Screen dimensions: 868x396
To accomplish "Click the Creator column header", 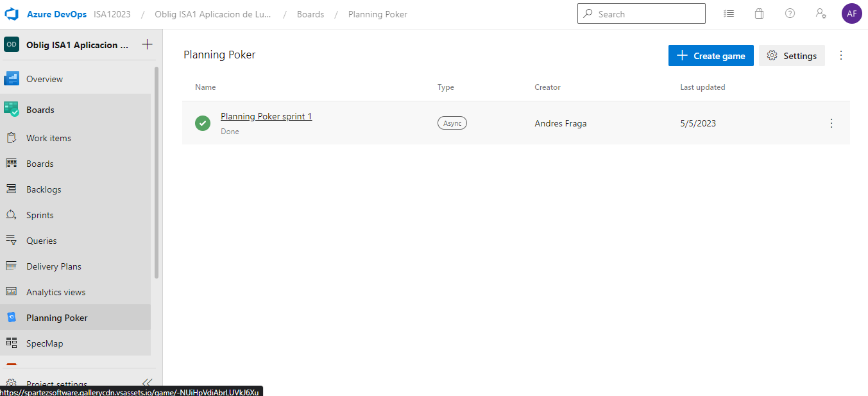I will pos(547,87).
